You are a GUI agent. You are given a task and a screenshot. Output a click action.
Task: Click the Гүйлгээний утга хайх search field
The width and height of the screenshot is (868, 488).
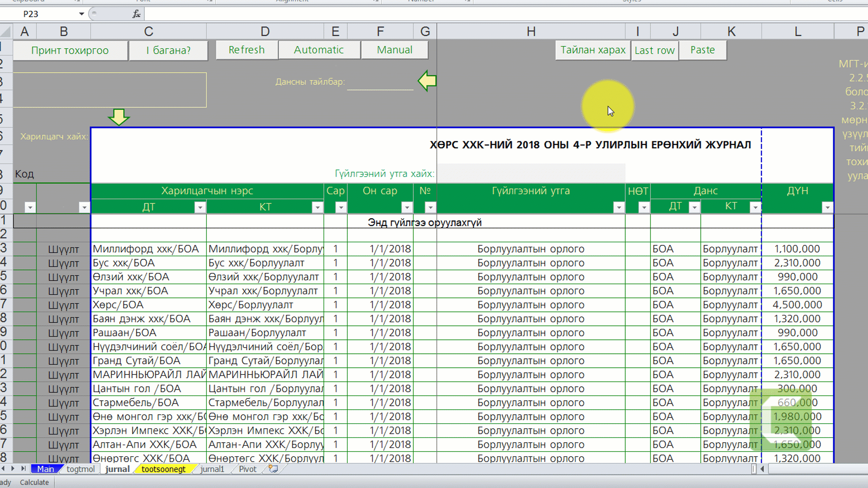(x=531, y=174)
